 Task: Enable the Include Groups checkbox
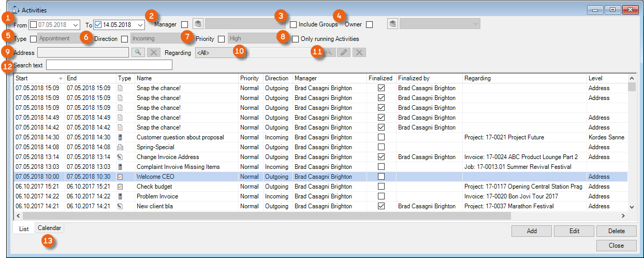pos(294,24)
